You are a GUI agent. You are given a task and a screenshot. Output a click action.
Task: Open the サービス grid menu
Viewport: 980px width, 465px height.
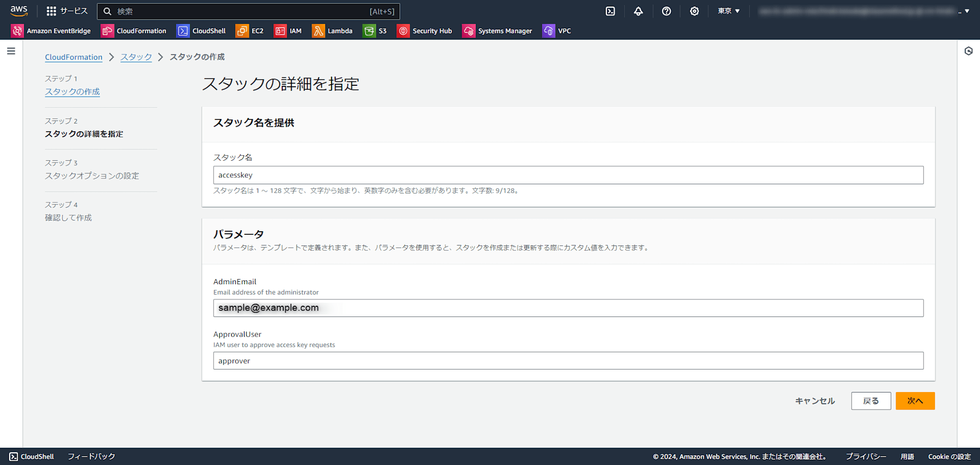tap(67, 11)
